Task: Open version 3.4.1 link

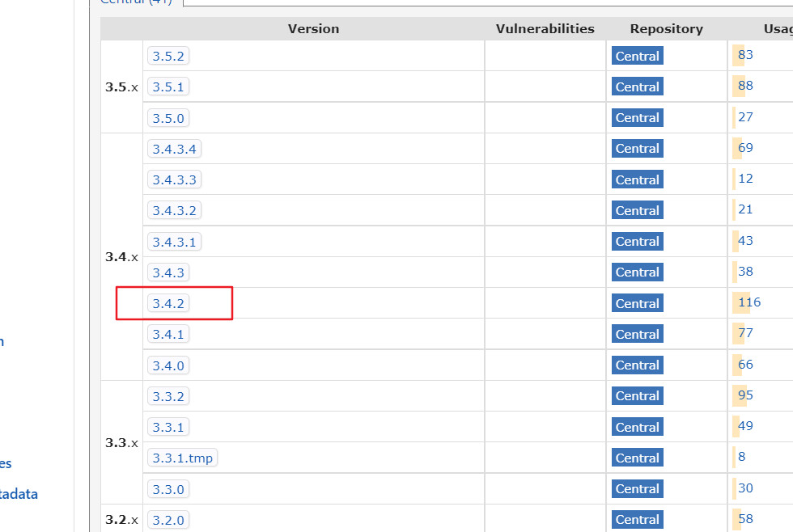Action: point(168,334)
